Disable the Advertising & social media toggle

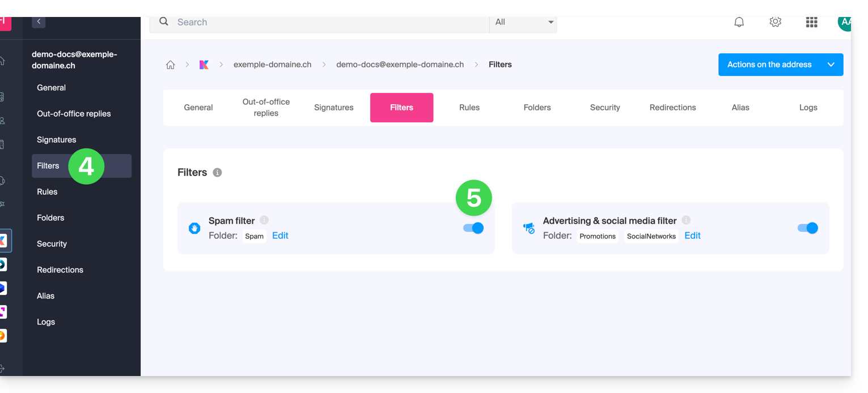808,228
